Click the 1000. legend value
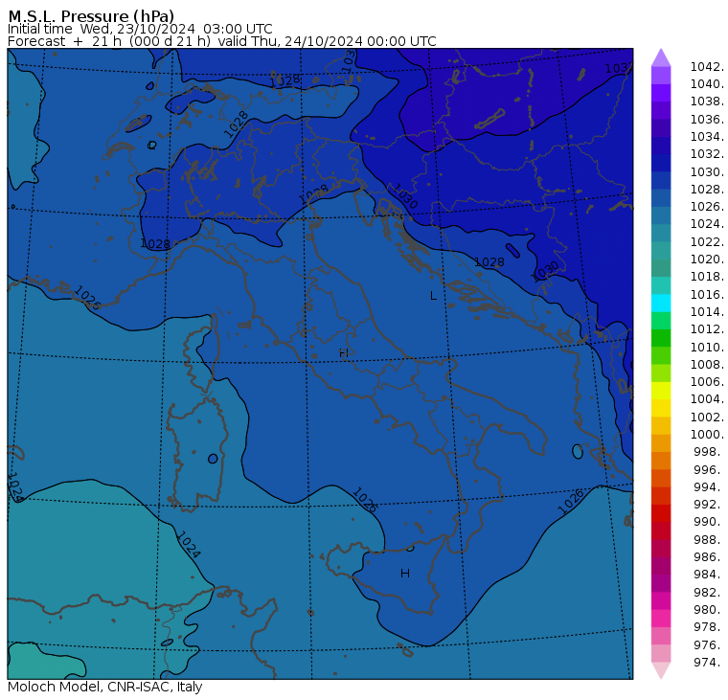 707,434
